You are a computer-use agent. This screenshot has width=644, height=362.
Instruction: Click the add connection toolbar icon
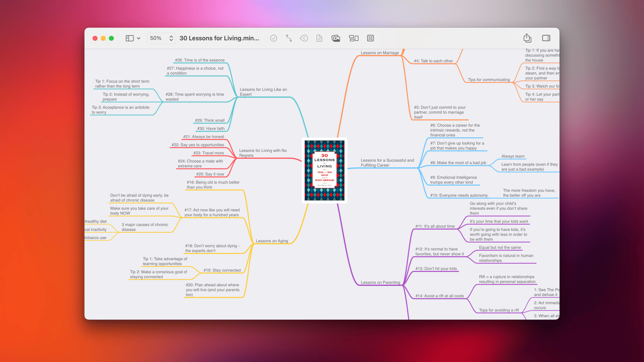click(x=289, y=38)
